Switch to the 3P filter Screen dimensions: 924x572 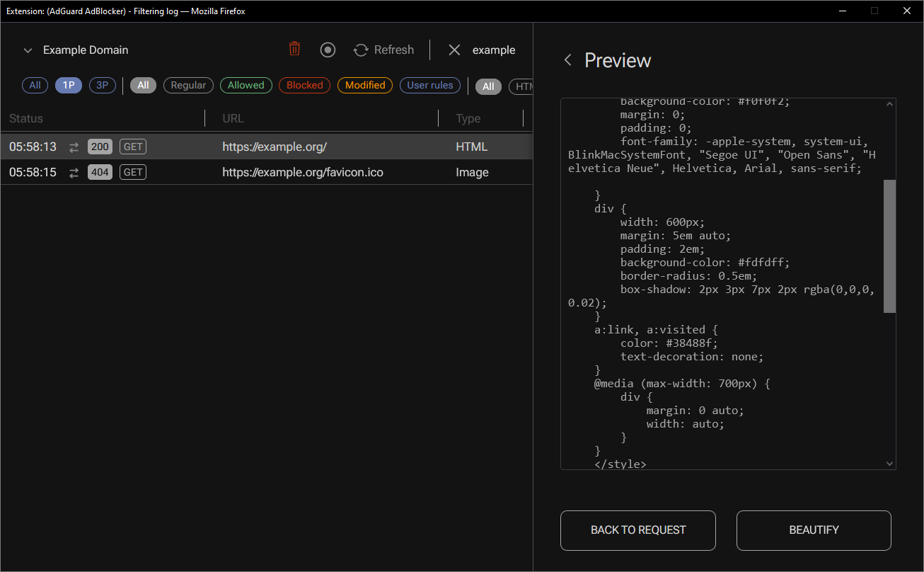102,85
